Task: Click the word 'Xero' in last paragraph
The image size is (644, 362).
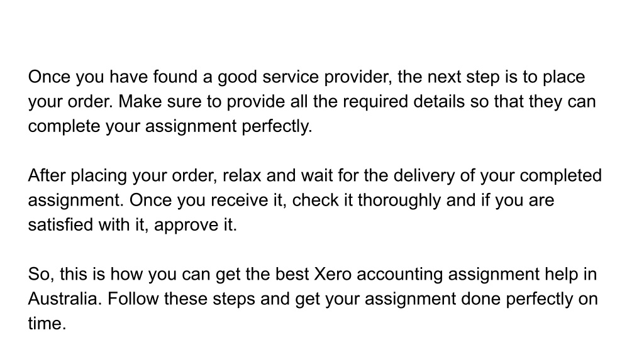Action: [333, 274]
